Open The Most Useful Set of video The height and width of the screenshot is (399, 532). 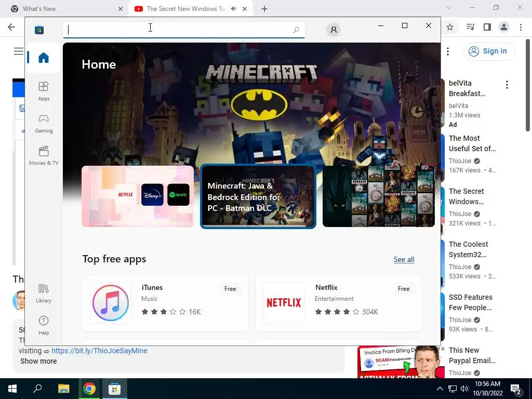click(x=472, y=143)
